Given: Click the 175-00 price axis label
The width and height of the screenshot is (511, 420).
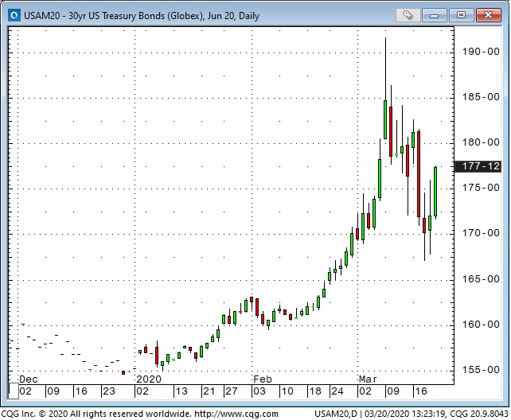Looking at the screenshot, I should [481, 188].
